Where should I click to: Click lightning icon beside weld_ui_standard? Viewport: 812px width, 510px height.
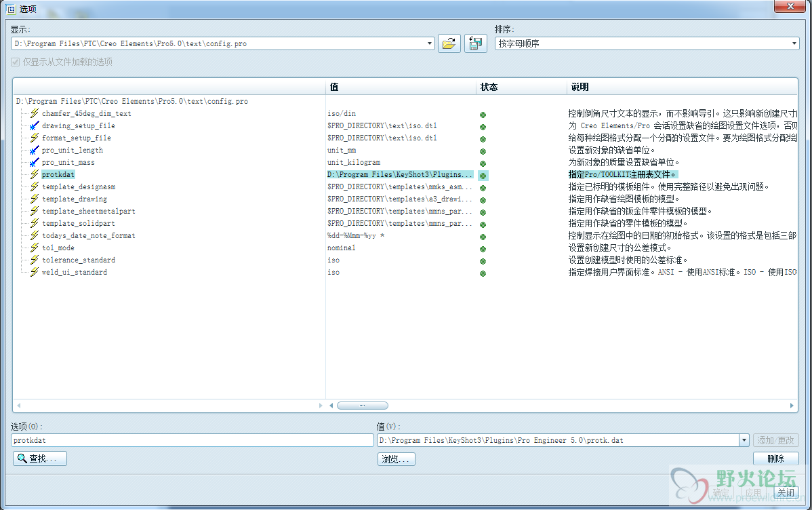pyautogui.click(x=35, y=271)
